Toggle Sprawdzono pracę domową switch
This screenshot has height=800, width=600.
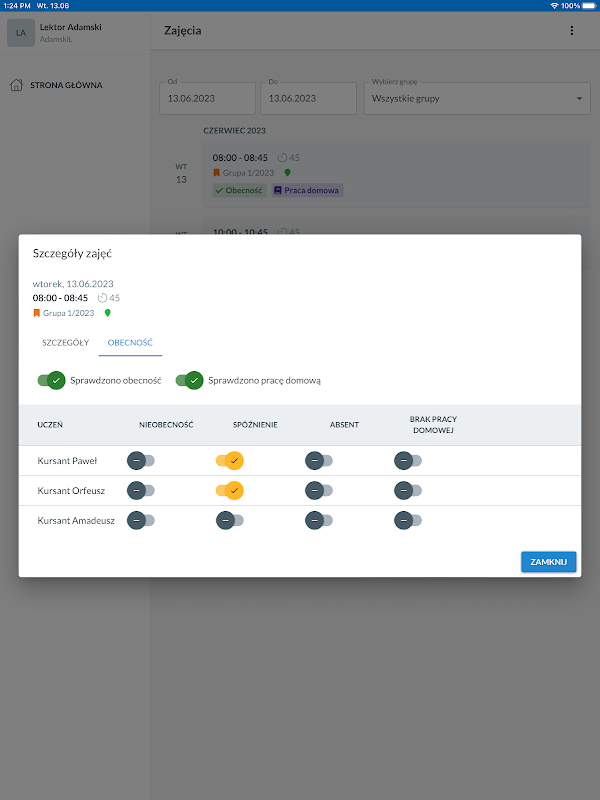point(189,380)
